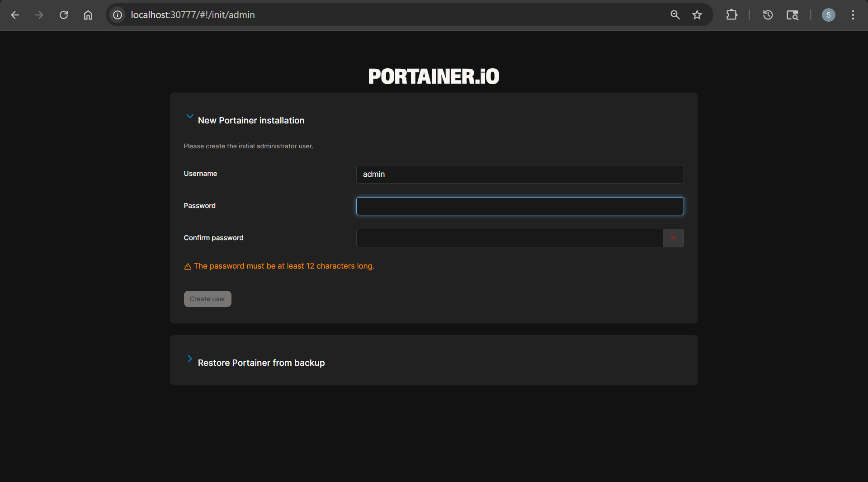Screen dimensions: 868x482
Task: Open the browser home page
Action: [88, 15]
